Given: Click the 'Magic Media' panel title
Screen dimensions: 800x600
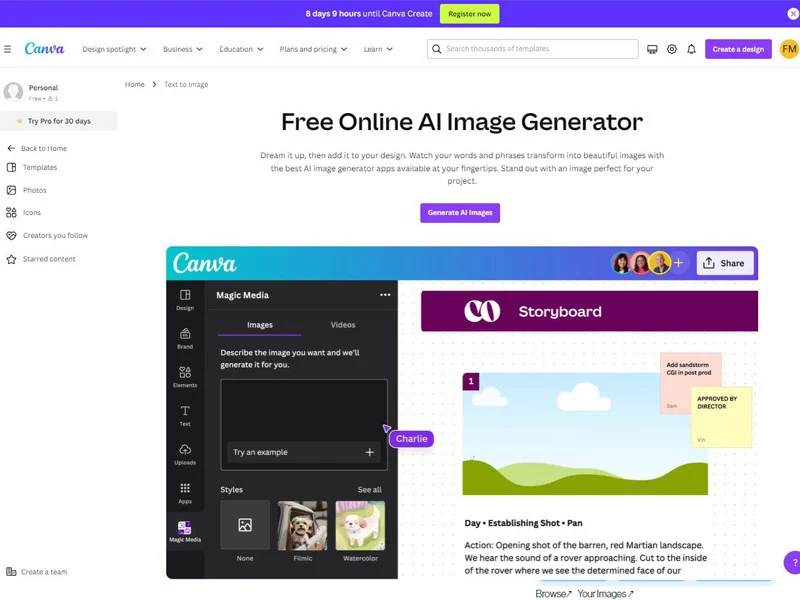Looking at the screenshot, I should pos(242,295).
